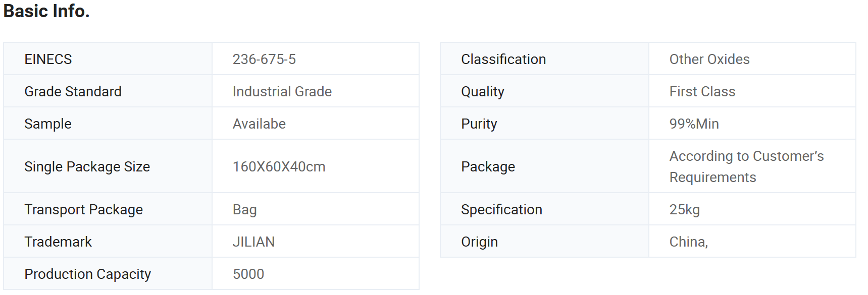The width and height of the screenshot is (868, 295).
Task: Click According to Customer's Requirements text
Action: click(747, 167)
